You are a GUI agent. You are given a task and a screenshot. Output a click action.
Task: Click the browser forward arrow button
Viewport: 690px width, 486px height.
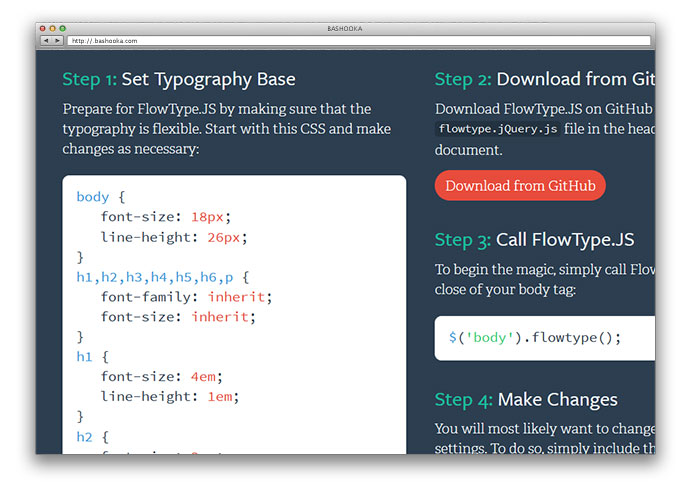click(x=57, y=40)
